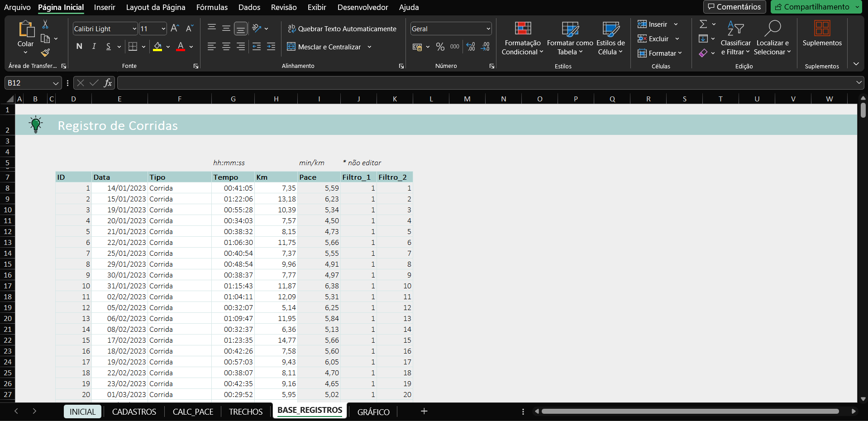Toggle center text alignment
The width and height of the screenshot is (868, 421).
[226, 47]
